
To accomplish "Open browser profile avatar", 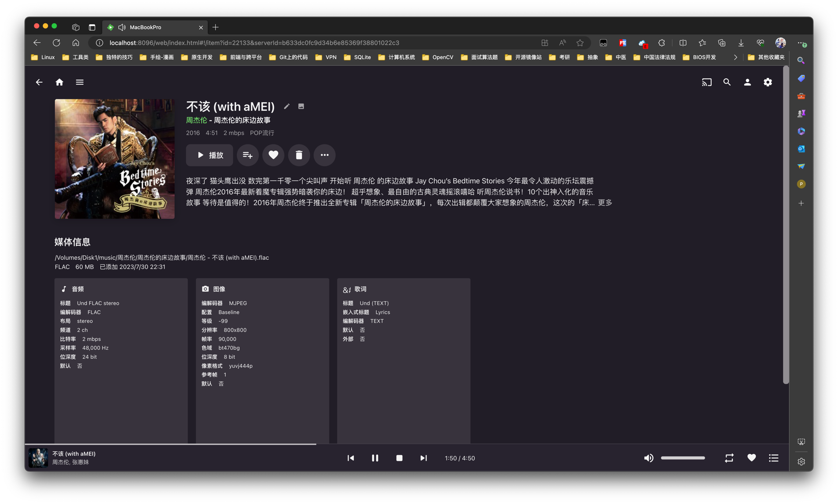I will tap(780, 43).
